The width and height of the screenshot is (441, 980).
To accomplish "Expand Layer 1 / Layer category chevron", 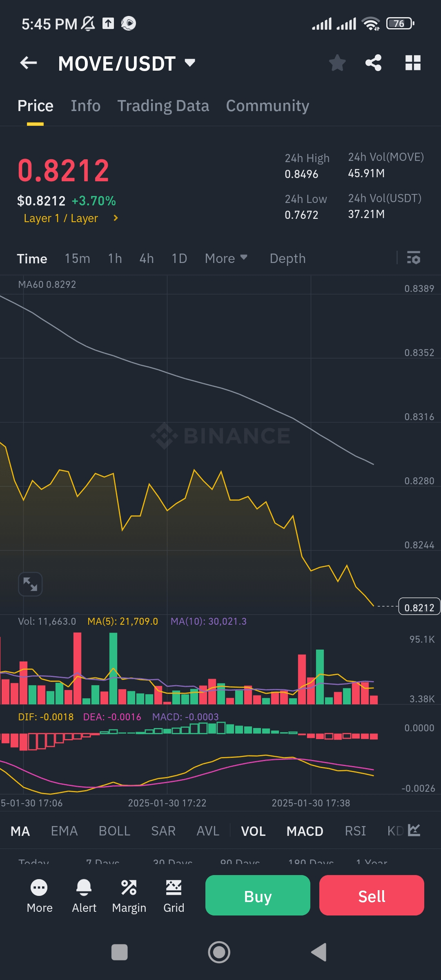I will coord(116,218).
